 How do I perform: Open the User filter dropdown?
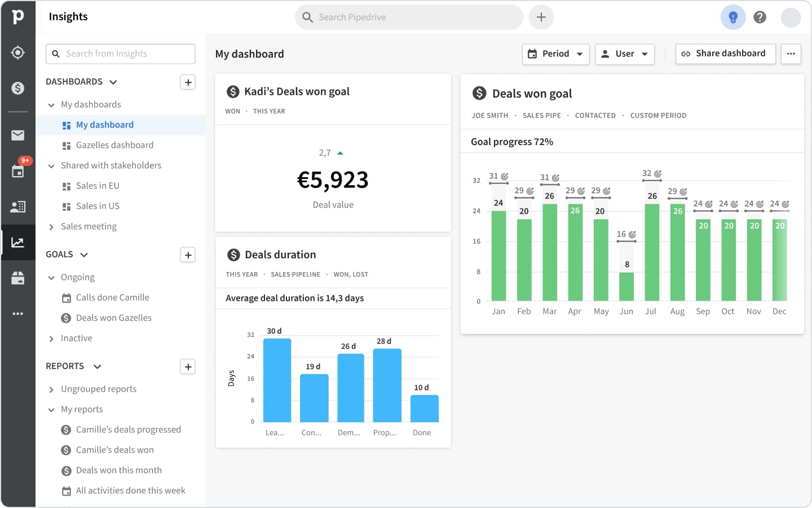point(625,54)
